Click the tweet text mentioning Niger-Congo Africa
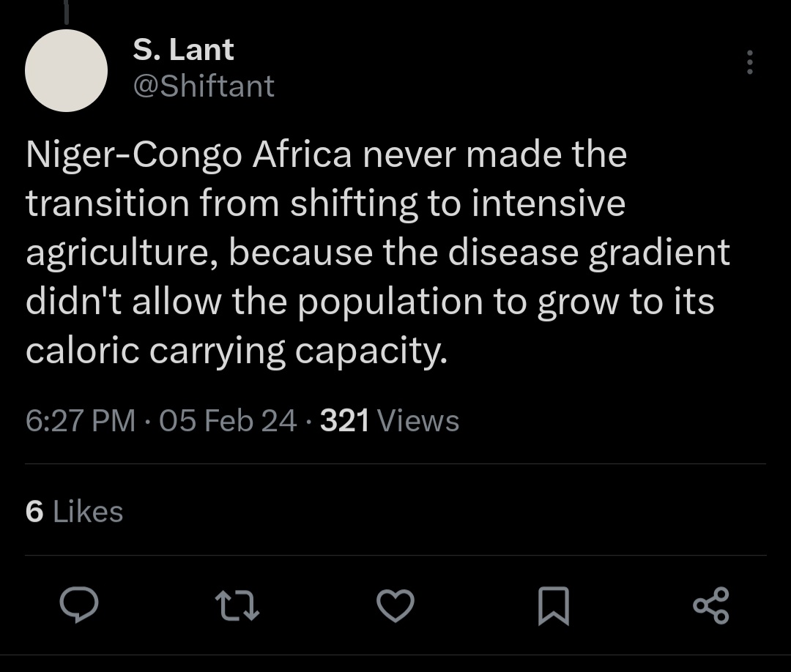Viewport: 791px width, 672px height. point(326,155)
